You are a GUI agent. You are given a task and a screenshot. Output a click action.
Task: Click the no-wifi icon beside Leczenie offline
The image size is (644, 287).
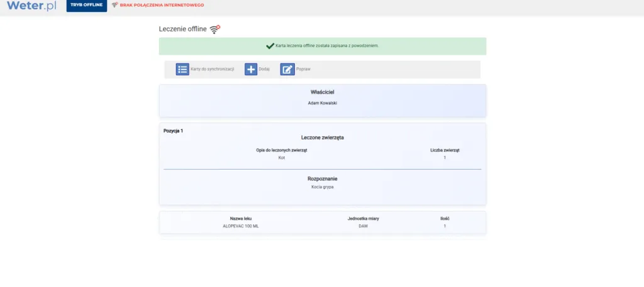click(215, 29)
